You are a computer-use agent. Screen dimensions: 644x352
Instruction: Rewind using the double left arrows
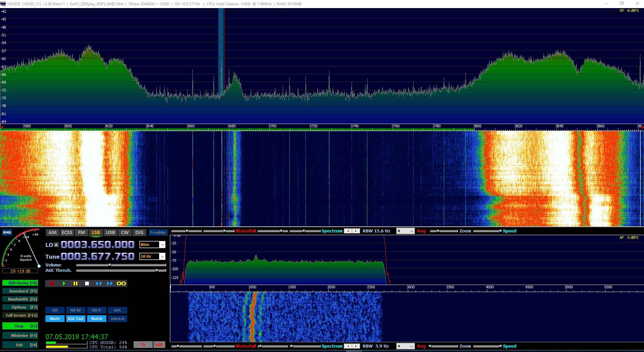click(x=98, y=284)
